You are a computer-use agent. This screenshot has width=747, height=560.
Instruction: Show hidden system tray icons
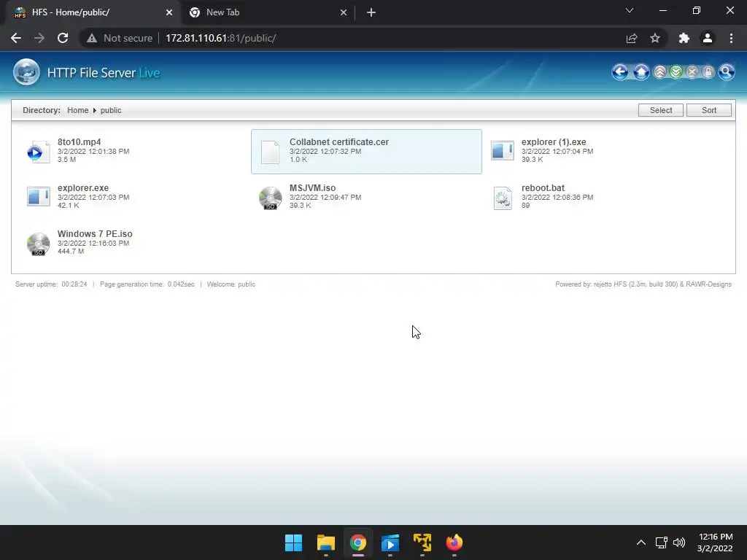tap(641, 542)
